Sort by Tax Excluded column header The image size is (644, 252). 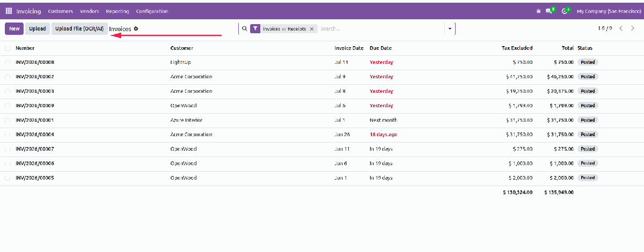coord(517,48)
